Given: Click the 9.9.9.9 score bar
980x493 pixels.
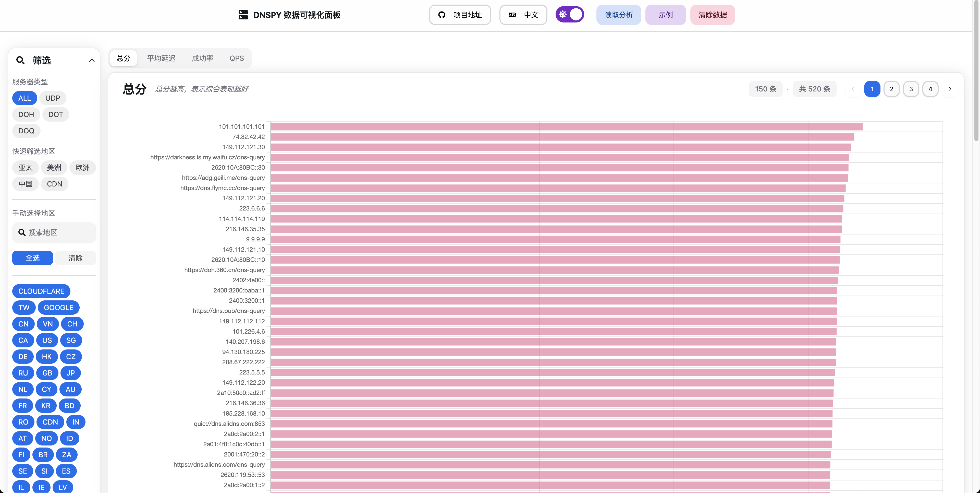Looking at the screenshot, I should (x=555, y=239).
